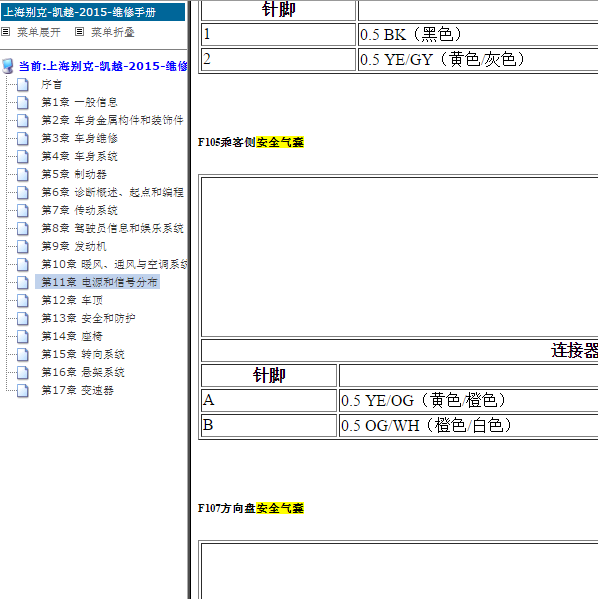This screenshot has width=598, height=599.
Task: Click pin cell A in F105 table
Action: pos(269,400)
